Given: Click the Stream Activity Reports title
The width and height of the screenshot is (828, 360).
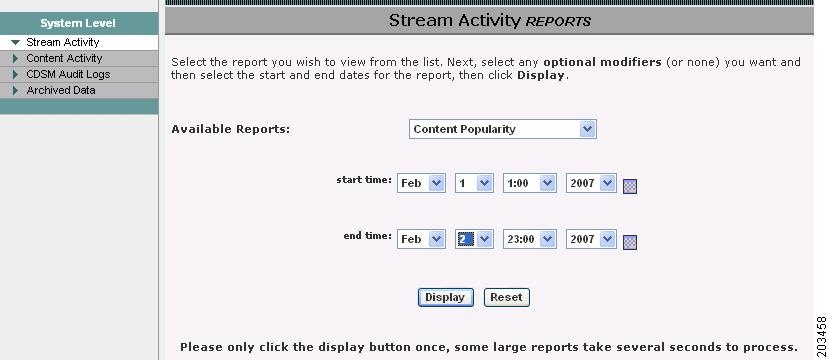Looking at the screenshot, I should [490, 21].
